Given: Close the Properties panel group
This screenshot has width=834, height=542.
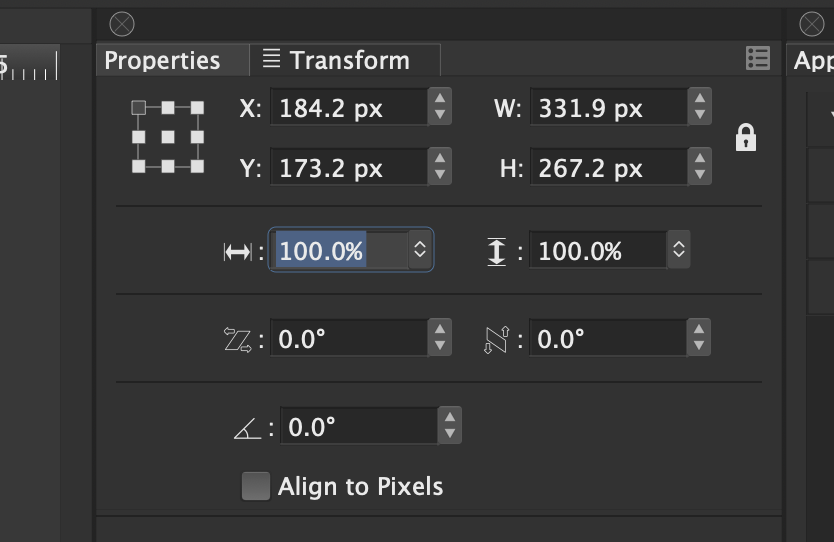Looking at the screenshot, I should (x=121, y=24).
